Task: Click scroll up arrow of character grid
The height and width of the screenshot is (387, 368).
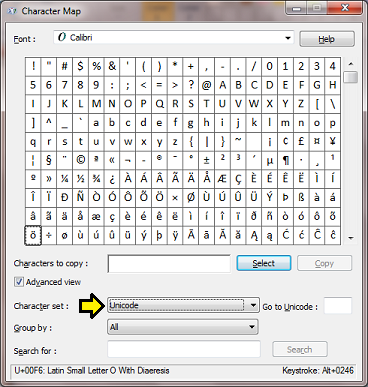Action: tap(351, 64)
